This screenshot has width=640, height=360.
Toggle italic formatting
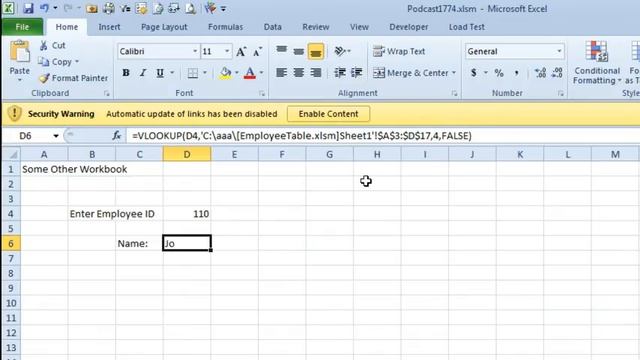click(142, 73)
